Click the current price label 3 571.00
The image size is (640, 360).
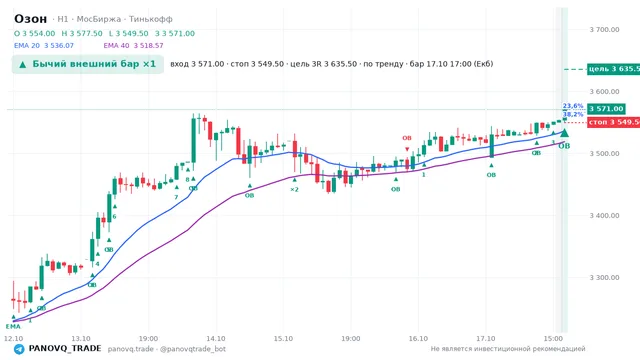click(607, 109)
